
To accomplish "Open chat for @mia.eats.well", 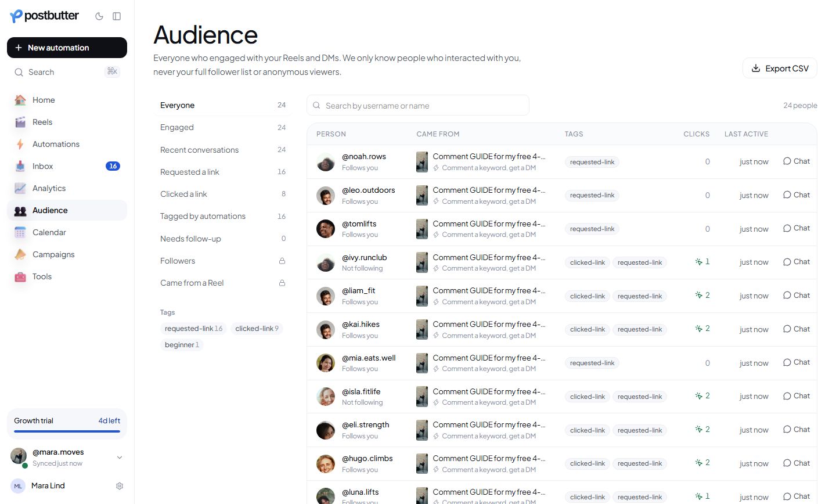I will pos(797,362).
